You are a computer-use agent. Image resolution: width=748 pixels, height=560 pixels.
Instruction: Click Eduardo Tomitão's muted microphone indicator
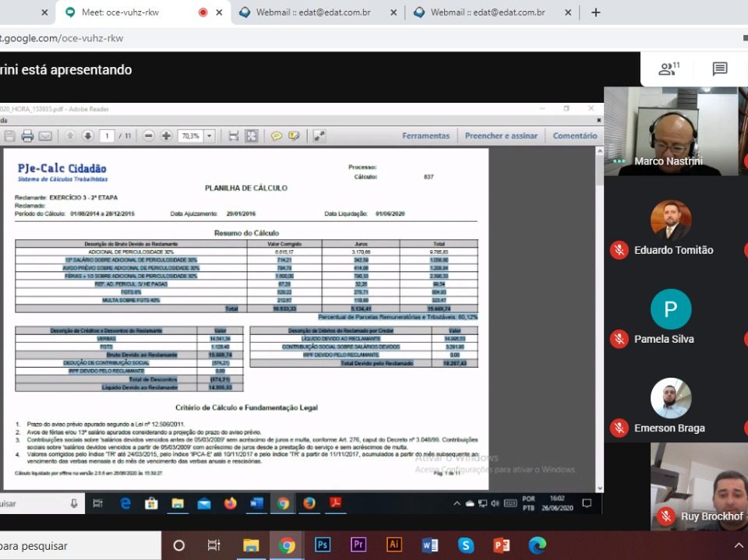[619, 250]
